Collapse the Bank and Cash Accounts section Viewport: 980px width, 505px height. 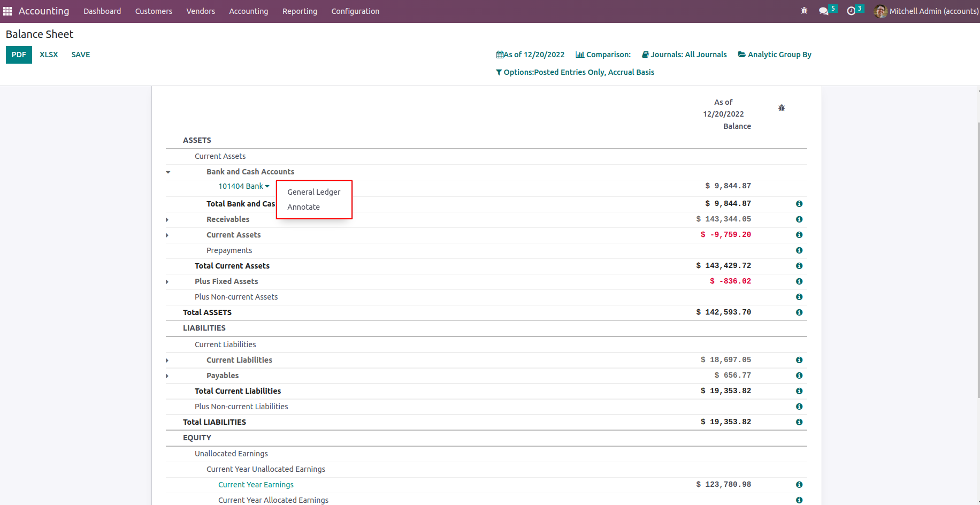click(x=168, y=172)
